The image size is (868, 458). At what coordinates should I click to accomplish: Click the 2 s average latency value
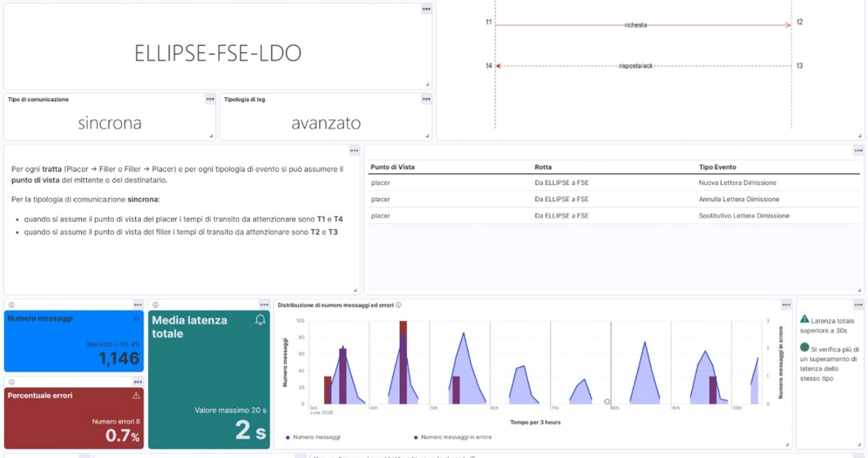pos(250,430)
